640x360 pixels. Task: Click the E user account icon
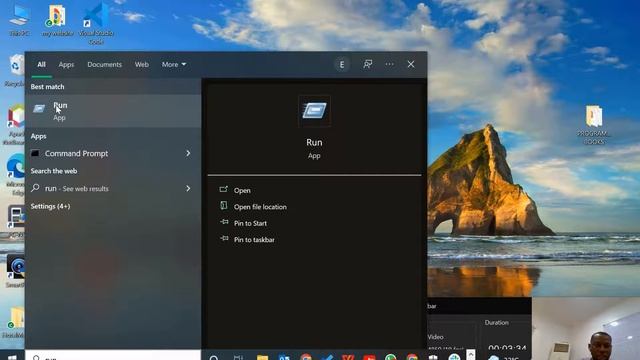[x=342, y=64]
